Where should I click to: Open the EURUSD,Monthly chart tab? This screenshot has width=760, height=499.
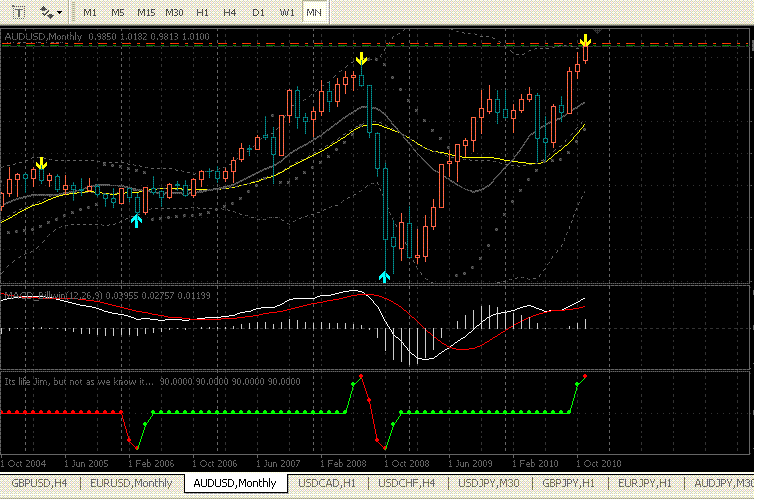(x=131, y=483)
